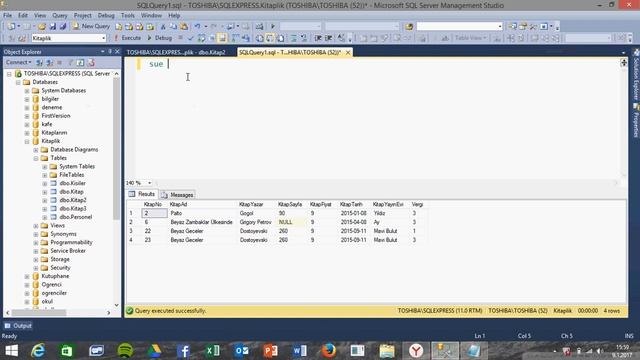
Task: Click Display Estimated Execution Plan icon
Action: (x=201, y=38)
